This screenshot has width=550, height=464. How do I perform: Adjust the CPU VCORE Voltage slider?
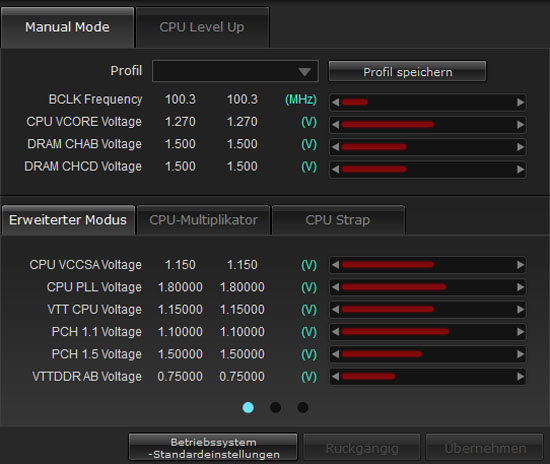tap(428, 125)
